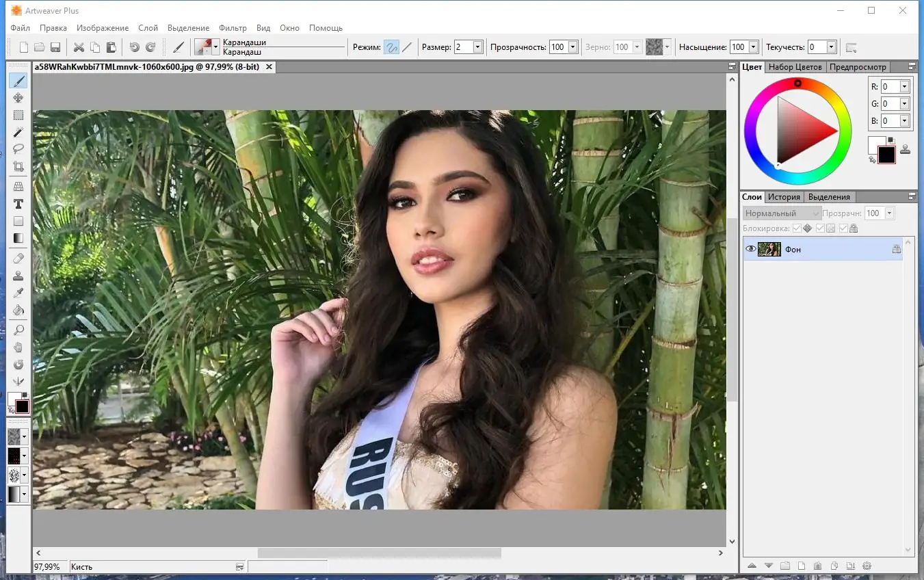
Task: Select the Eraser tool
Action: (x=18, y=259)
